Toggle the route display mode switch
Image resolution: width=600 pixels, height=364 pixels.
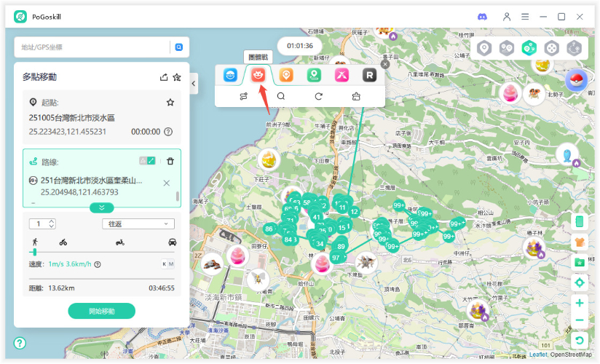click(x=147, y=161)
